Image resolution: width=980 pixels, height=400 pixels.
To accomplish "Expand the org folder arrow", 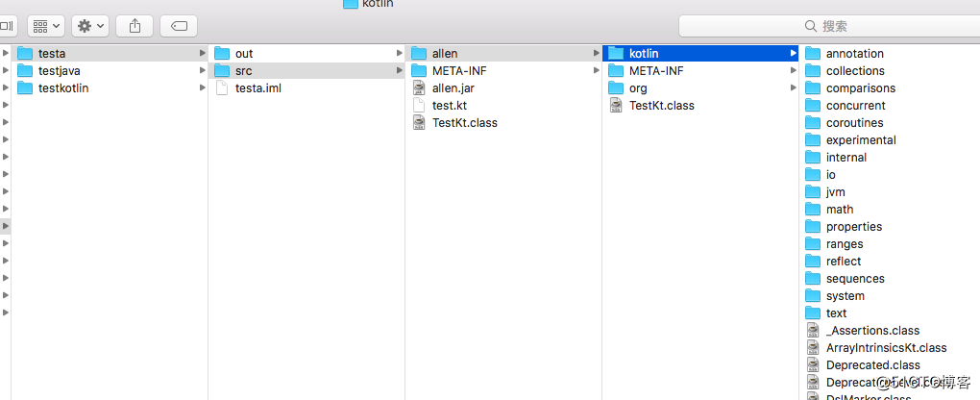I will [793, 87].
